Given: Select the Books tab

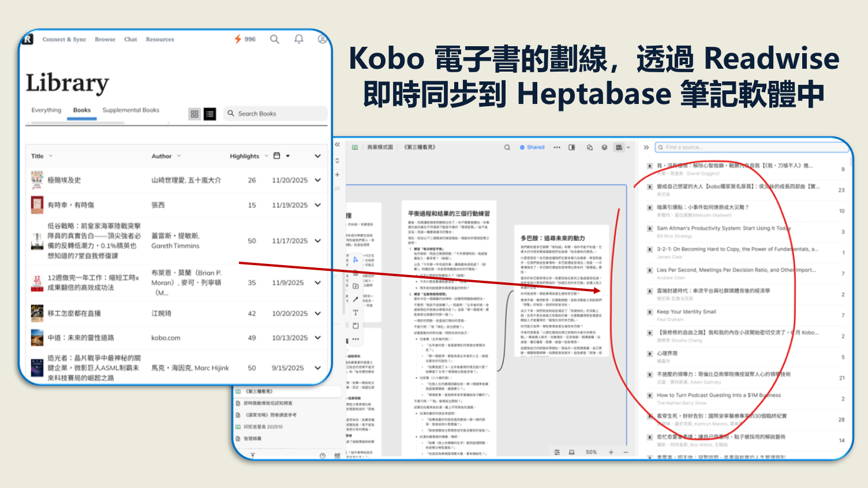Looking at the screenshot, I should click(82, 110).
